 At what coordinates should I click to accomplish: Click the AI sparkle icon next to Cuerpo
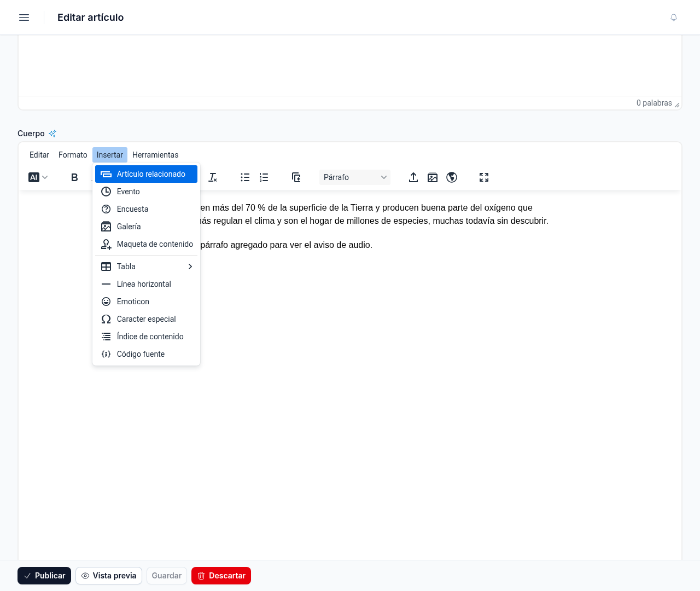point(52,134)
